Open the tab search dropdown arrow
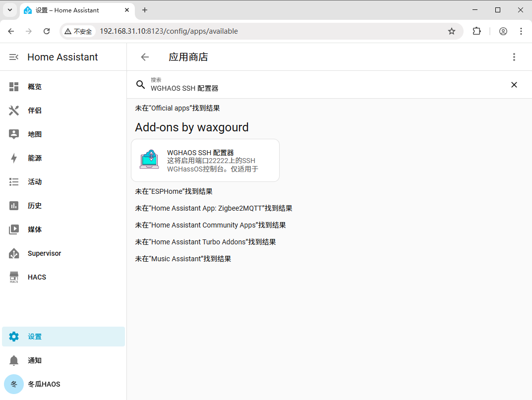This screenshot has height=400, width=532. point(10,10)
